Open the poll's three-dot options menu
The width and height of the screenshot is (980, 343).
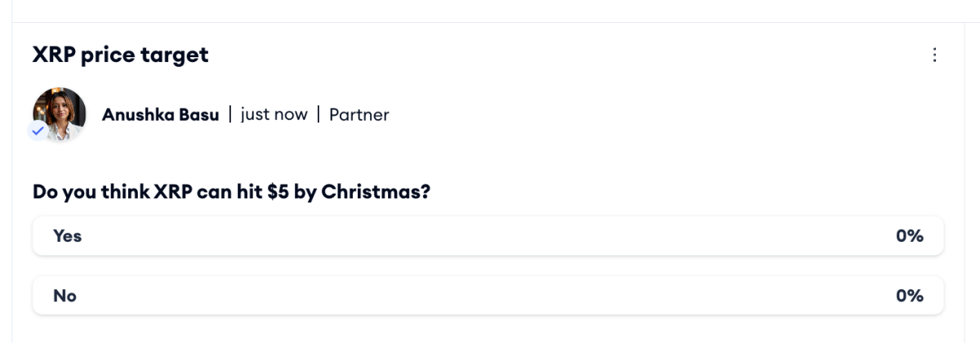tap(935, 56)
